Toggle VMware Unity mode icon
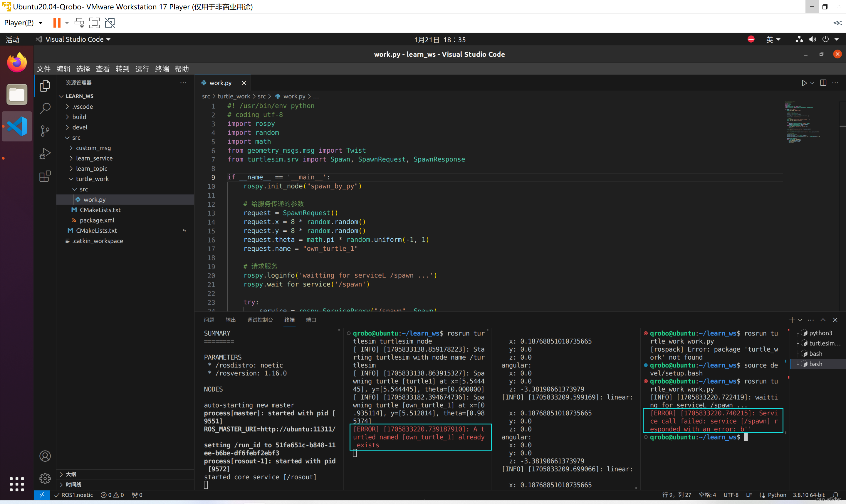846x504 pixels. point(110,23)
